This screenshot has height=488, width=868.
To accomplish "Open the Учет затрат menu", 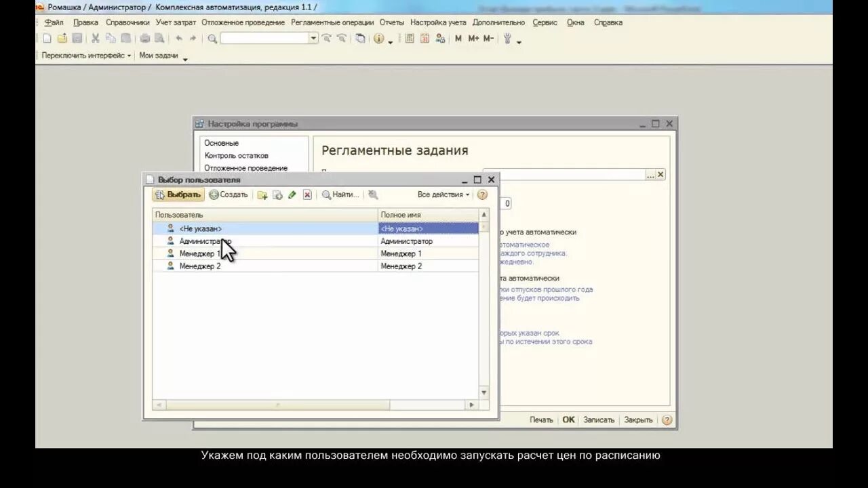I will point(176,22).
